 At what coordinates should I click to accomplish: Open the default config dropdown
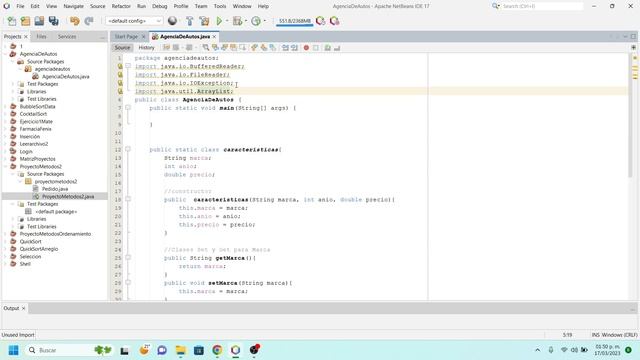[x=134, y=21]
